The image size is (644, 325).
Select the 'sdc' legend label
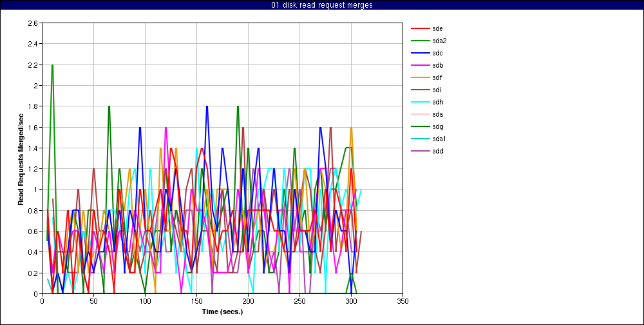pyautogui.click(x=437, y=53)
